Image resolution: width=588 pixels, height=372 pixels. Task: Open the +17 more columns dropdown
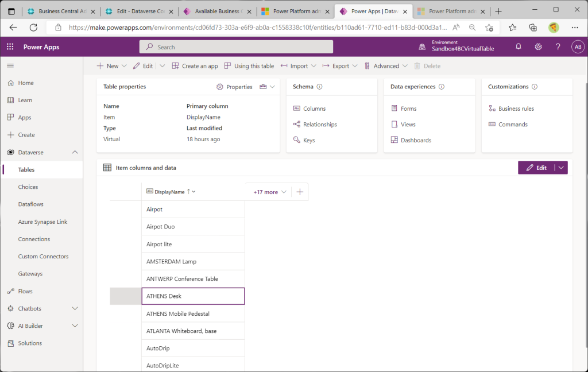point(270,192)
